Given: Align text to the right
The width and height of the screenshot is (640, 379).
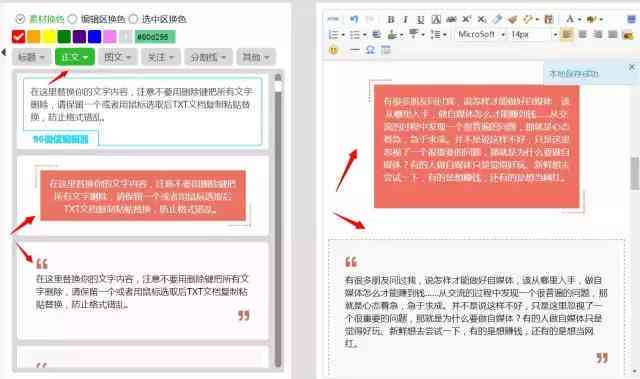Looking at the screenshot, I should (597, 34).
